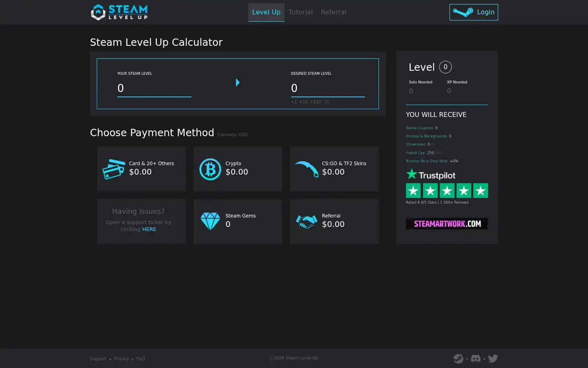Screen dimensions: 588x368
Task: Open the Support footer link
Action: [98, 359]
